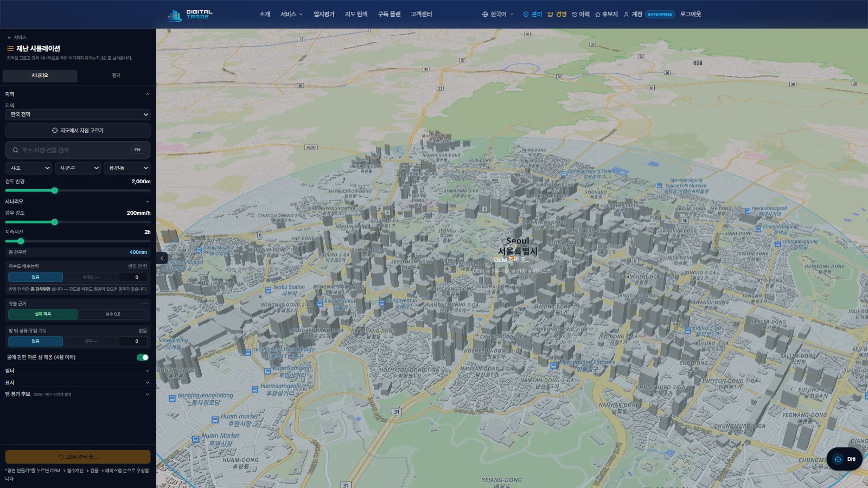Toggle EN language in search box

click(x=137, y=150)
